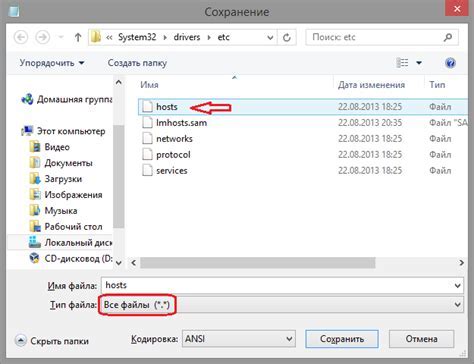The width and height of the screenshot is (474, 364).
Task: Open the Тип файла combo box
Action: pos(281,305)
